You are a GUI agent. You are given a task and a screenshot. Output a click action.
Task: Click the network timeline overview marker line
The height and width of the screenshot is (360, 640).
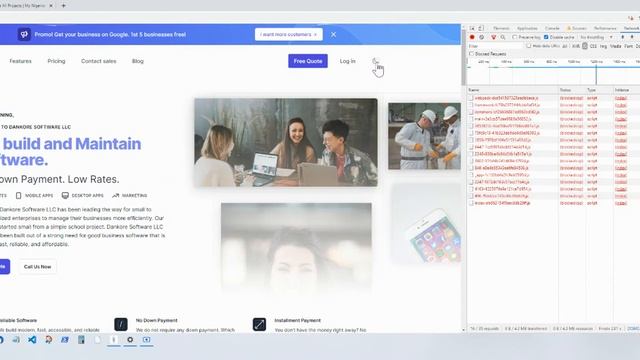596,74
